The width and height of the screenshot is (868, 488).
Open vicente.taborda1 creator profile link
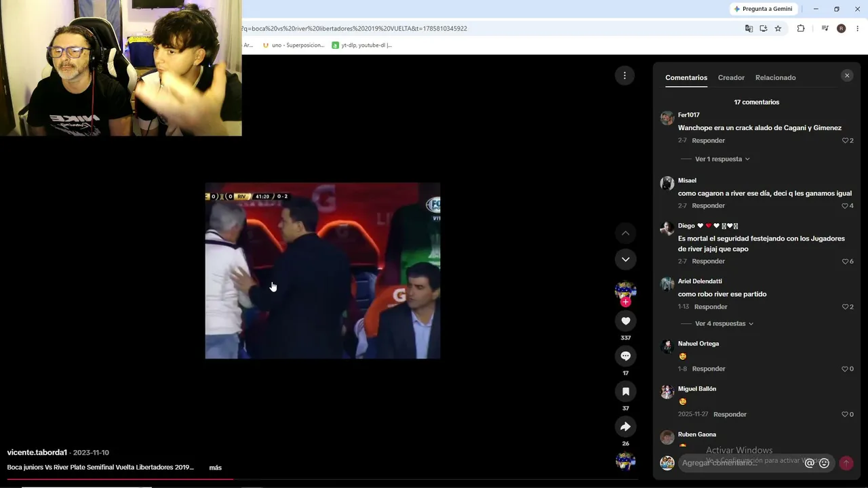[x=37, y=452]
